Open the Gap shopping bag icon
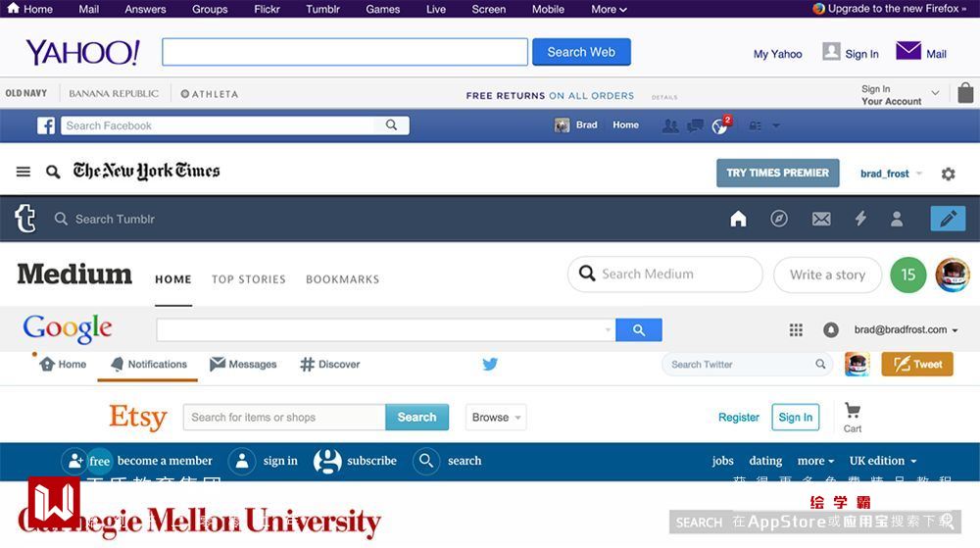 pyautogui.click(x=965, y=92)
